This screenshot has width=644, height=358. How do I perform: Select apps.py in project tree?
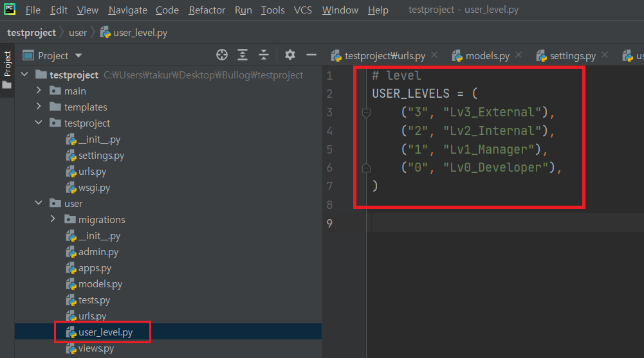click(x=95, y=268)
